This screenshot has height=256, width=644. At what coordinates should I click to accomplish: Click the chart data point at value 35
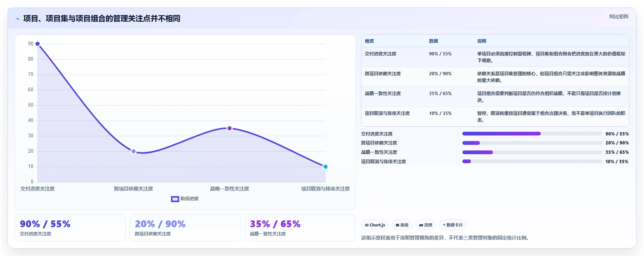tap(229, 128)
